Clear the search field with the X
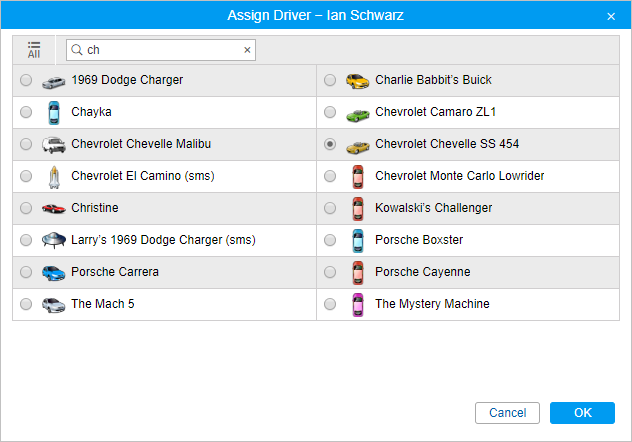The image size is (632, 442). (x=247, y=50)
